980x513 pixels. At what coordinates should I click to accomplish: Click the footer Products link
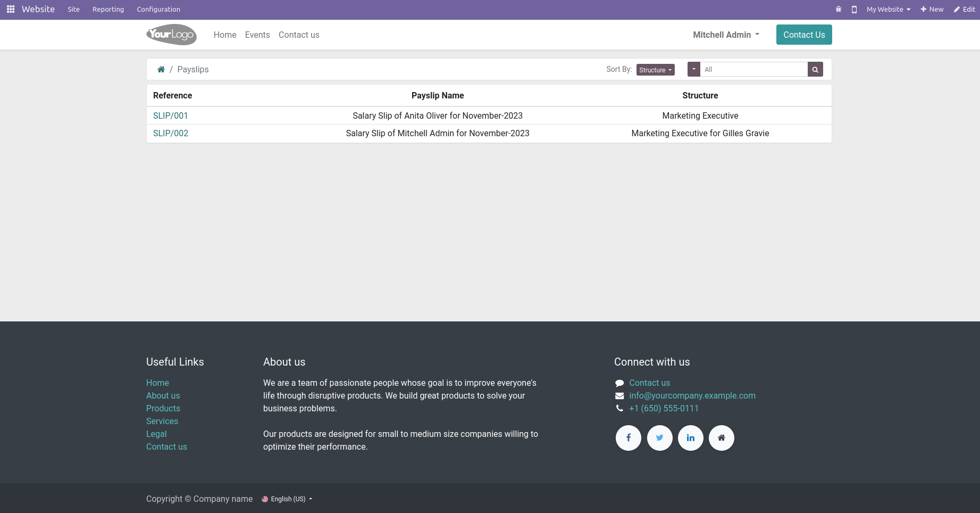point(163,408)
